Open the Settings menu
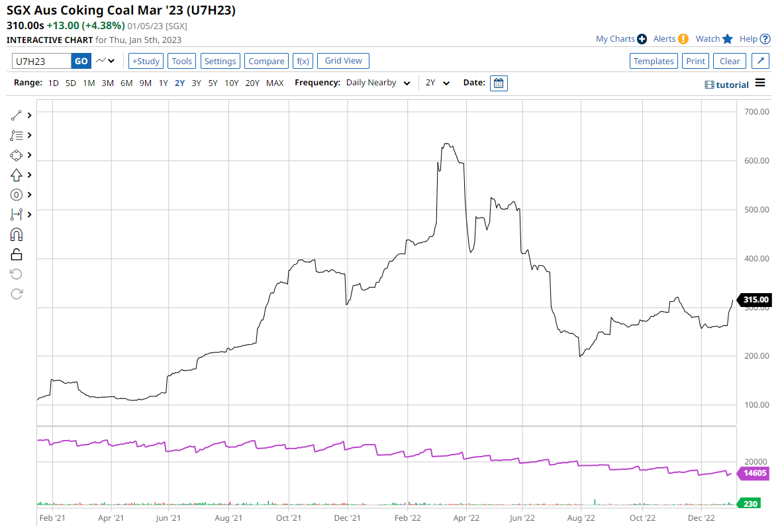782x532 pixels. coord(220,61)
